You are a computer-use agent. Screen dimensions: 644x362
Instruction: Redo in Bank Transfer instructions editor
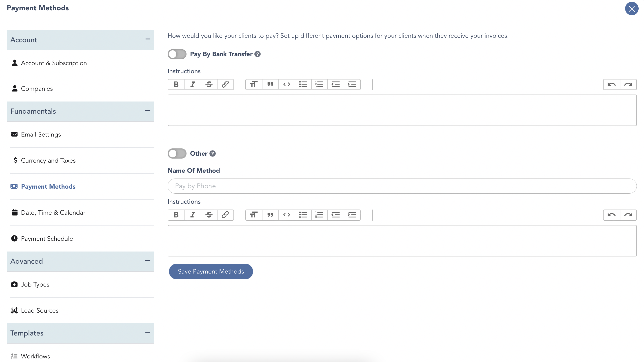628,84
